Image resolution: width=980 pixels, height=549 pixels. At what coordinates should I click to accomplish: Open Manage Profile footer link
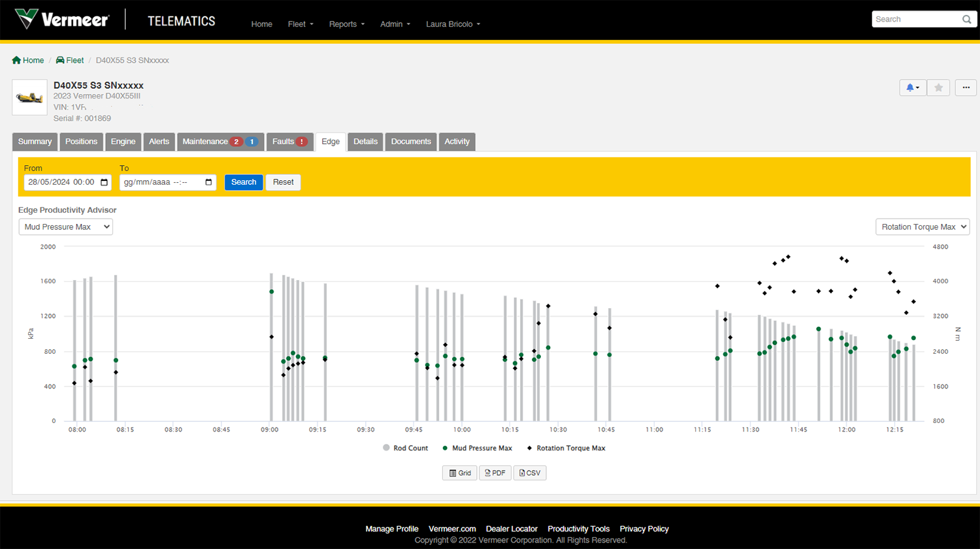click(x=392, y=529)
